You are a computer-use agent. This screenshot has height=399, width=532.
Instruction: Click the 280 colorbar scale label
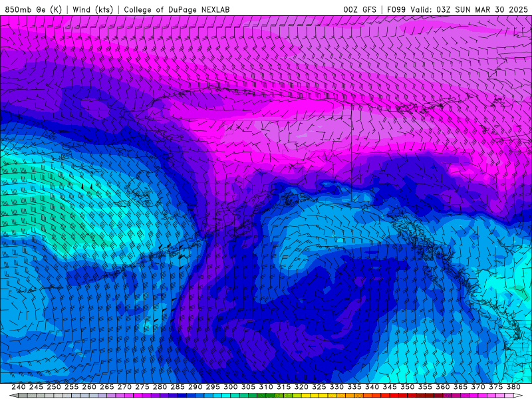coord(160,387)
